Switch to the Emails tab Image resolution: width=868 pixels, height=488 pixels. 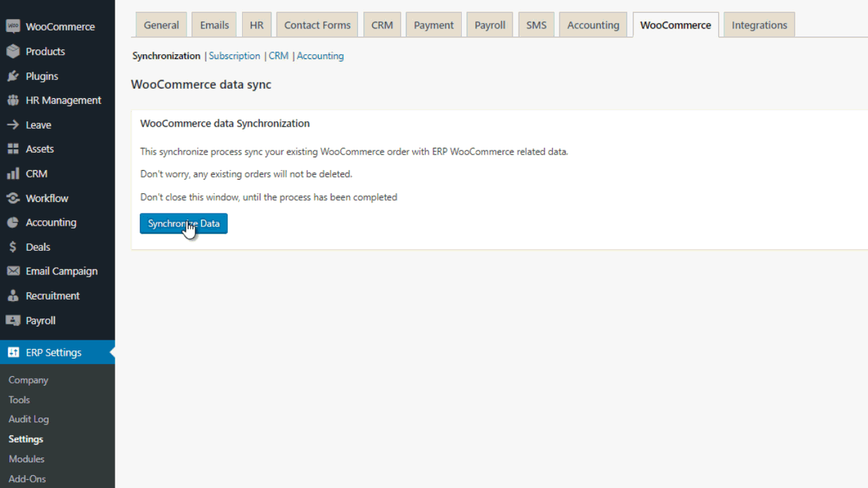click(214, 25)
